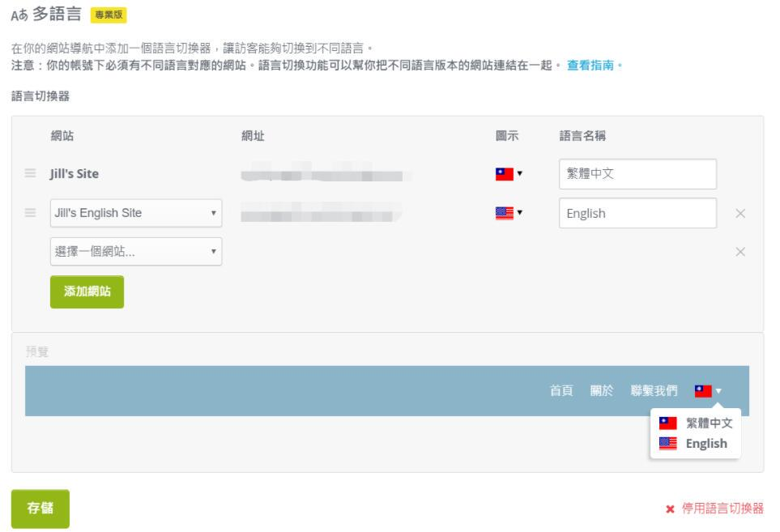Screen dimensions: 780x532
Task: Remove the Jill's English Site row
Action: pyautogui.click(x=740, y=213)
